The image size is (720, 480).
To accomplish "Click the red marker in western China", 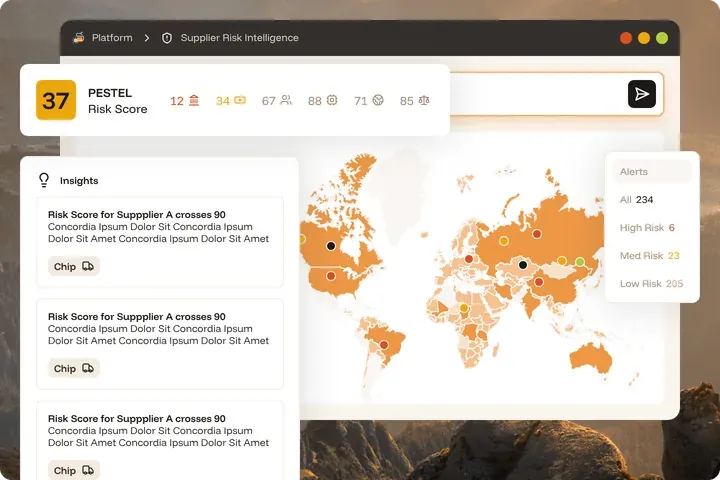I will click(539, 282).
